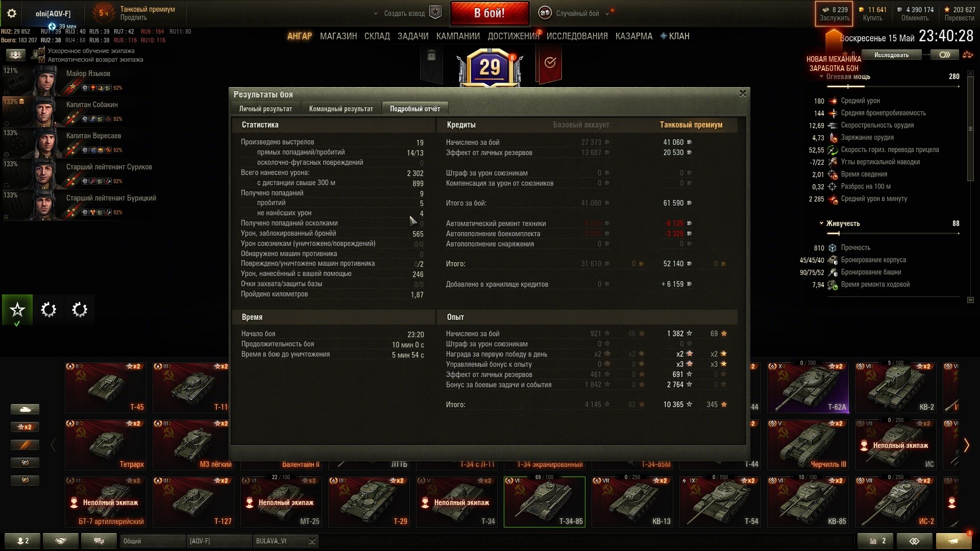
Task: Open the [AQV-F] clan chat tab
Action: pos(219,541)
